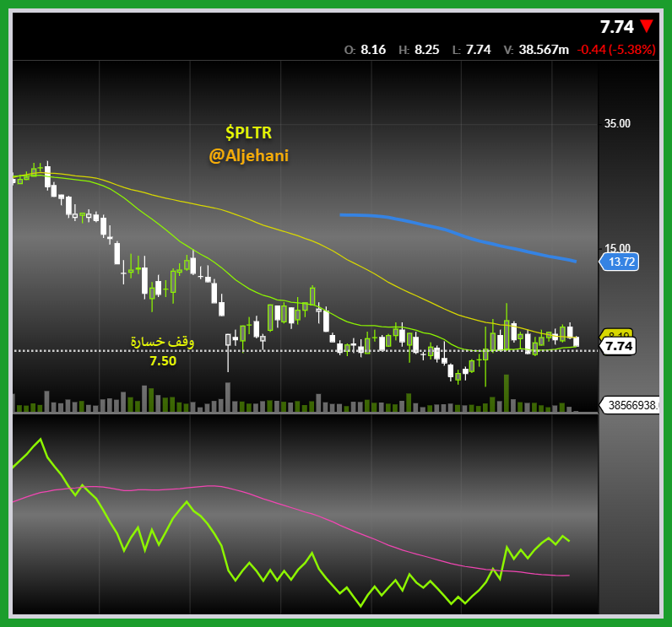Click the 15.00 price axis label

(x=618, y=248)
